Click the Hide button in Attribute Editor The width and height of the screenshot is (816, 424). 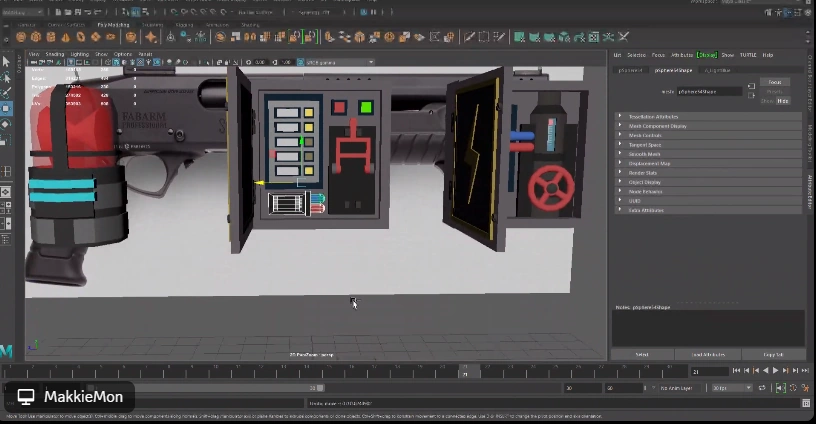781,101
